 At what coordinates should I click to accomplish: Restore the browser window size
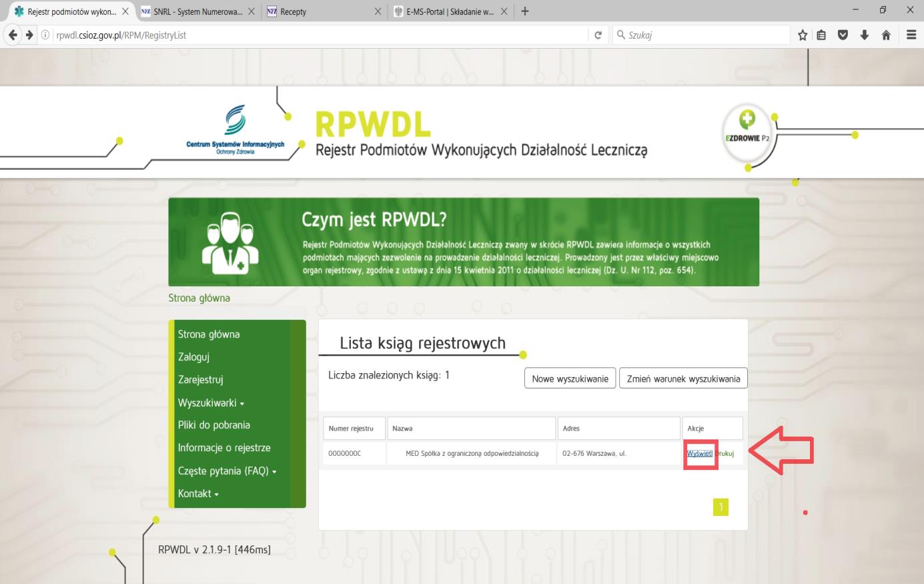tap(883, 10)
